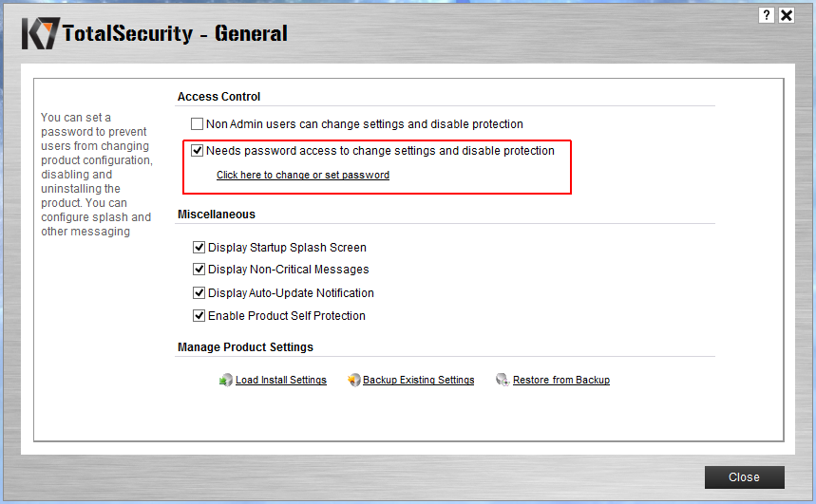This screenshot has width=816, height=504.
Task: Choose the Restore from Backup link text
Action: (x=561, y=380)
